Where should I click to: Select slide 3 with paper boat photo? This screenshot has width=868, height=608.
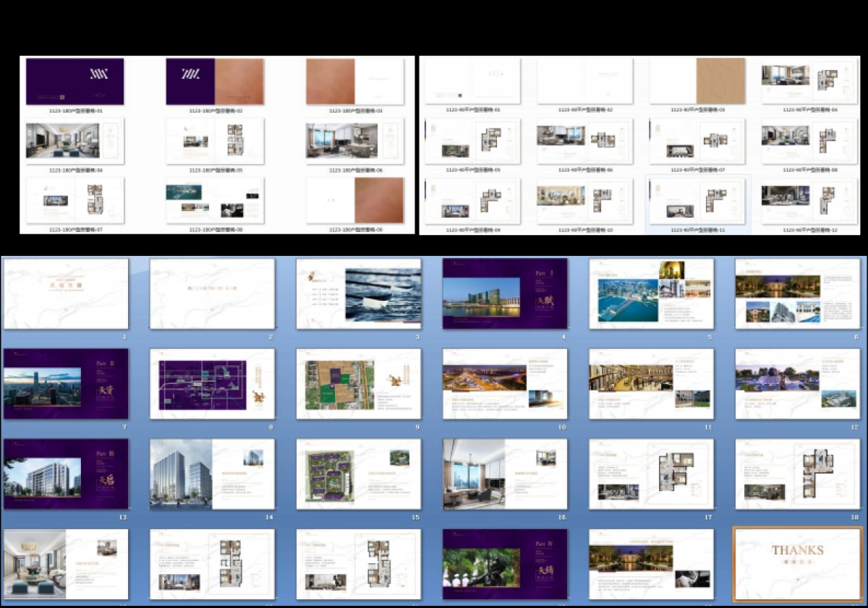[x=358, y=294]
